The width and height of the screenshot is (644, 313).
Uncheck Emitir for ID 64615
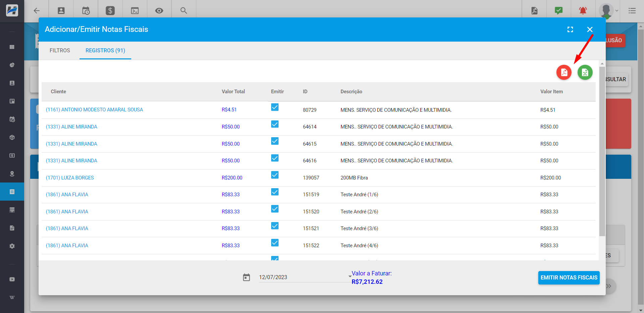point(275,141)
